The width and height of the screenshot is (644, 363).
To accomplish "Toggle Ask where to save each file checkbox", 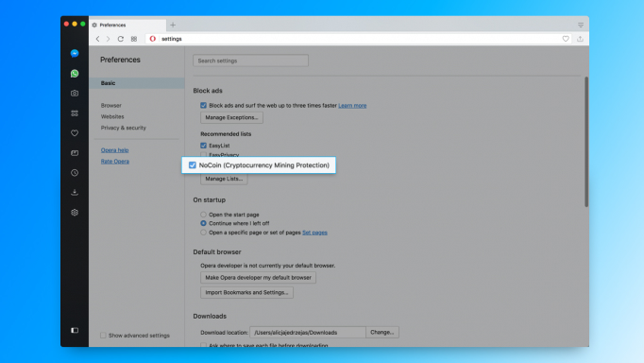I will pyautogui.click(x=203, y=345).
